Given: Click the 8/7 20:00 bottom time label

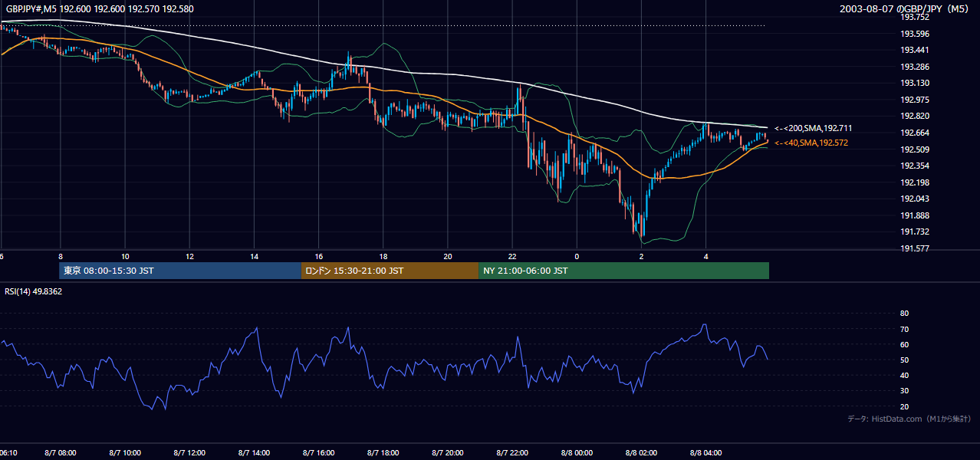Looking at the screenshot, I should [449, 453].
